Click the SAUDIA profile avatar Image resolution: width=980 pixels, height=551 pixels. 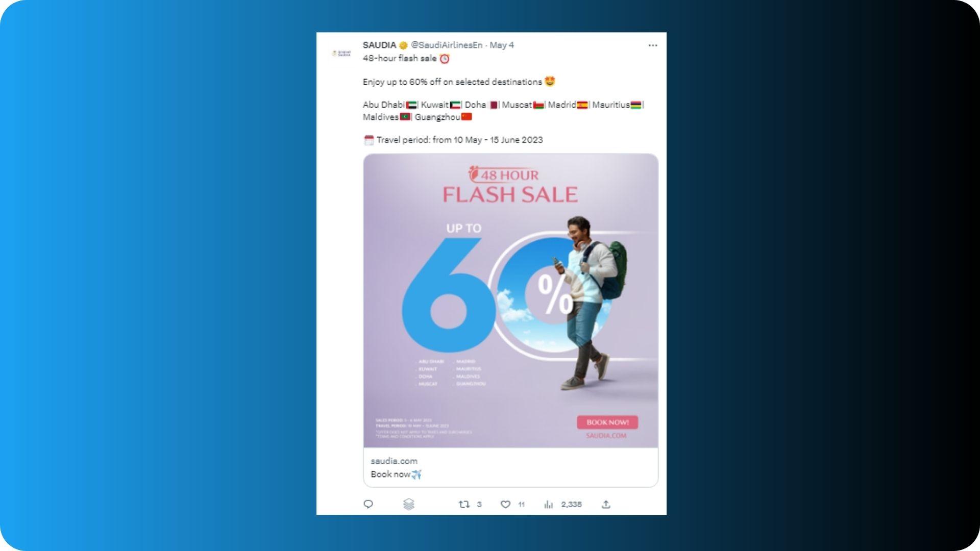coord(341,53)
